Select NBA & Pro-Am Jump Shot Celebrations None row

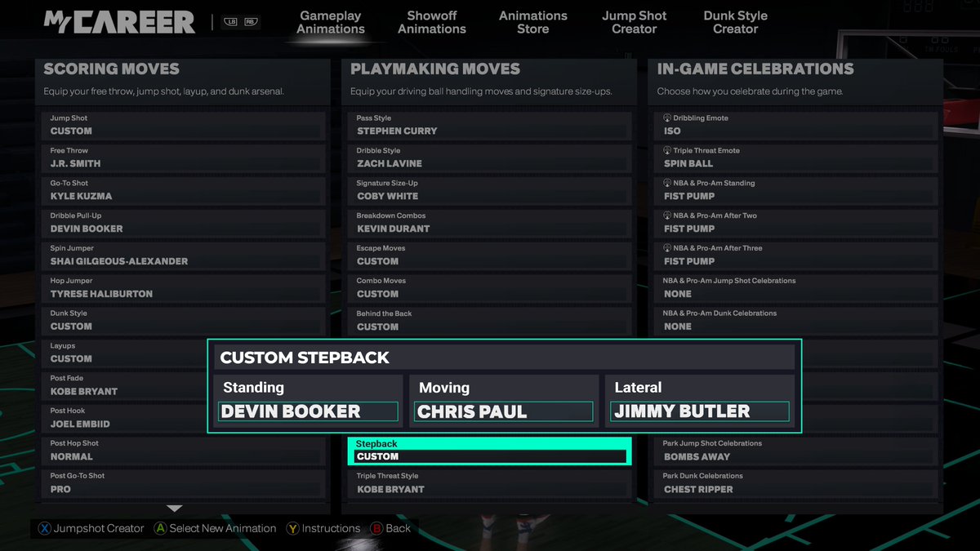pos(798,288)
